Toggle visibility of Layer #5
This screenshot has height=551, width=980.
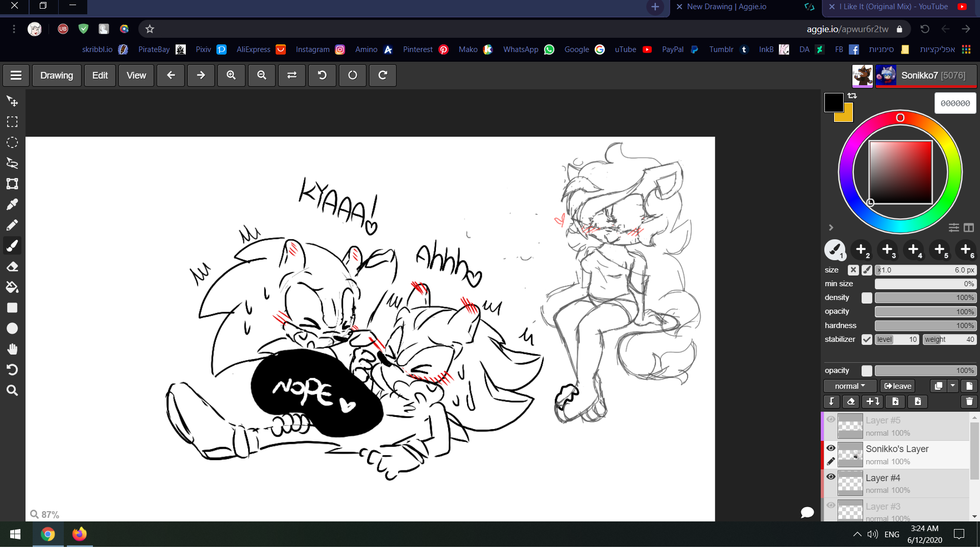831,419
